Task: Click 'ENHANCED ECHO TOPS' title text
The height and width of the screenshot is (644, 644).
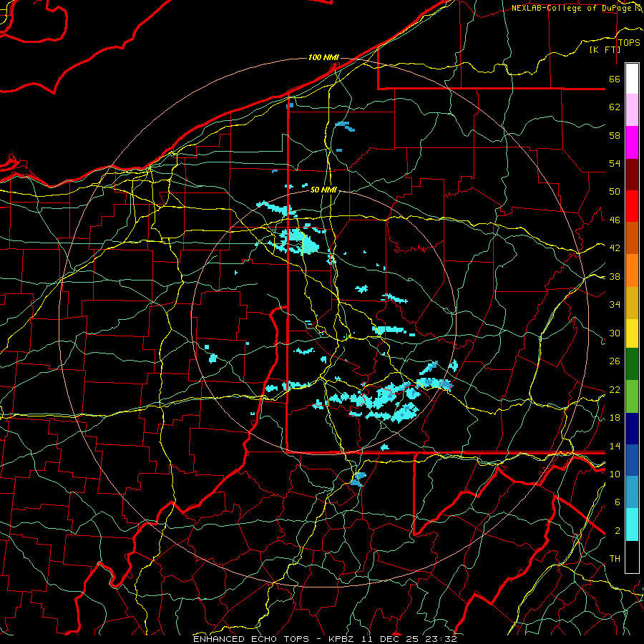Action: tap(251, 639)
